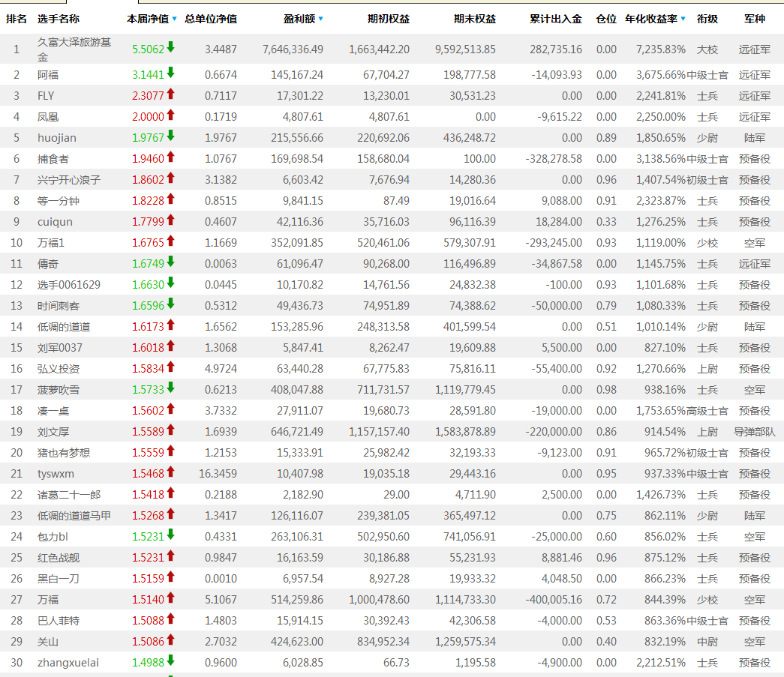
Task: Select player name 选手0061629
Action: click(69, 285)
